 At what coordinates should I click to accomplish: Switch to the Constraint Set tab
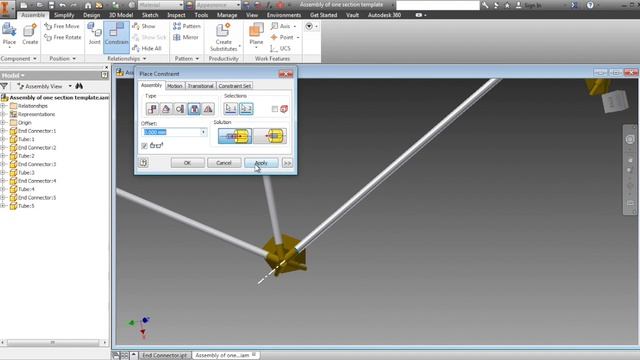[235, 86]
